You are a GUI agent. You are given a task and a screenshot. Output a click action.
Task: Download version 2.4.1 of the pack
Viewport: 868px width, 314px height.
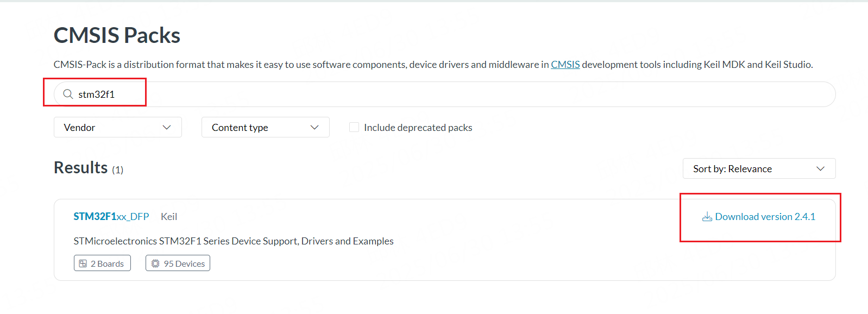tap(758, 217)
